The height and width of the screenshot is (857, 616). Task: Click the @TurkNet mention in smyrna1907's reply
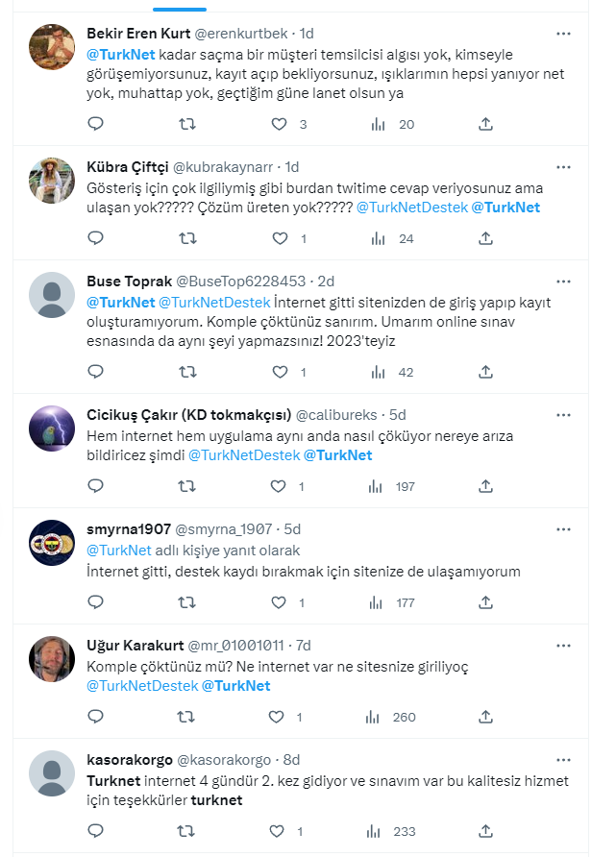click(119, 551)
